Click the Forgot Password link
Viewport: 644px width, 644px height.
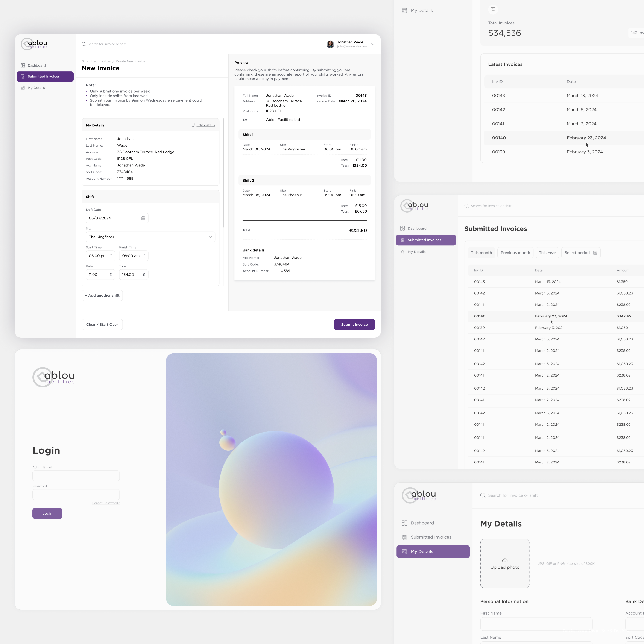pyautogui.click(x=106, y=503)
